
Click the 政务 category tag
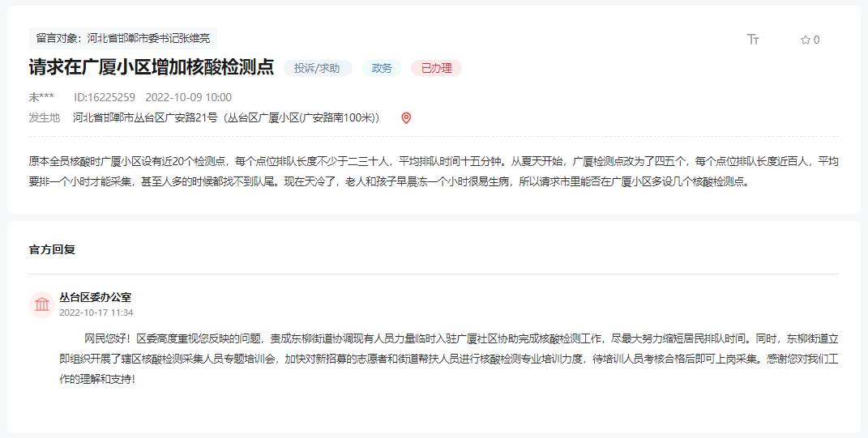pos(382,68)
